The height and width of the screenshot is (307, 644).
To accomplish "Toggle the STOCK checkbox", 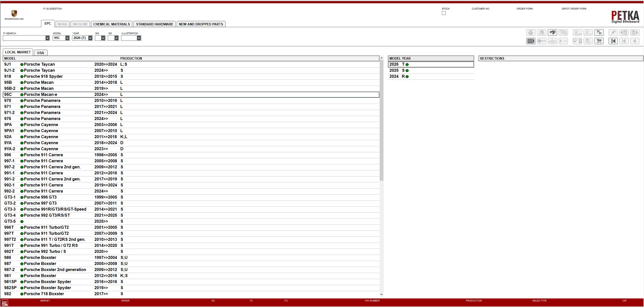I will pyautogui.click(x=444, y=13).
